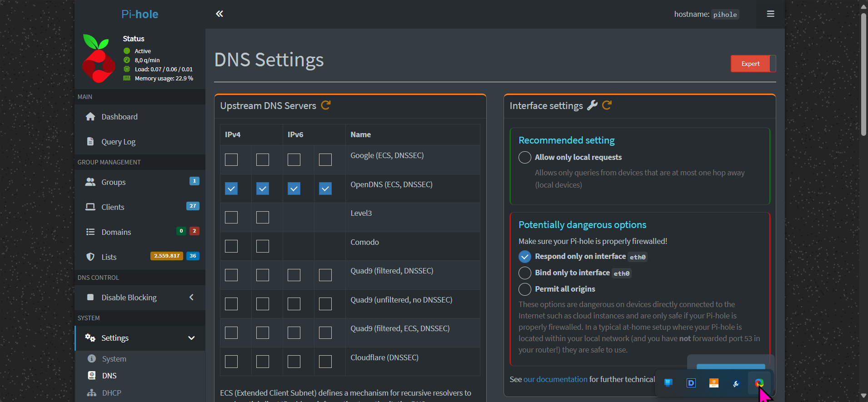This screenshot has width=868, height=402.
Task: Select Permit all origins radio button
Action: 525,289
